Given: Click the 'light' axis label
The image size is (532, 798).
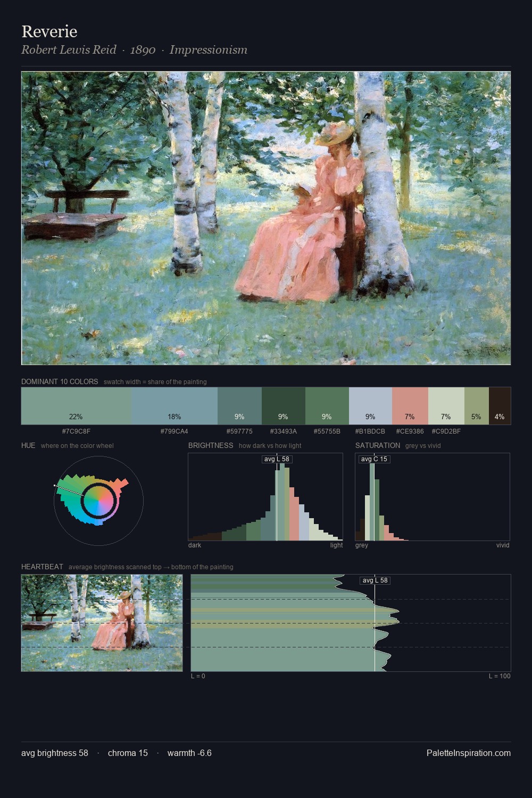Looking at the screenshot, I should coord(336,545).
